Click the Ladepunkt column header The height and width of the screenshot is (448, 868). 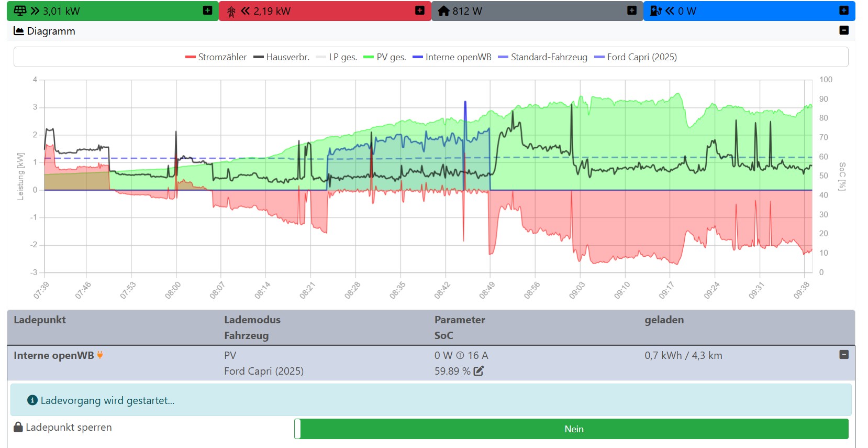coord(40,320)
